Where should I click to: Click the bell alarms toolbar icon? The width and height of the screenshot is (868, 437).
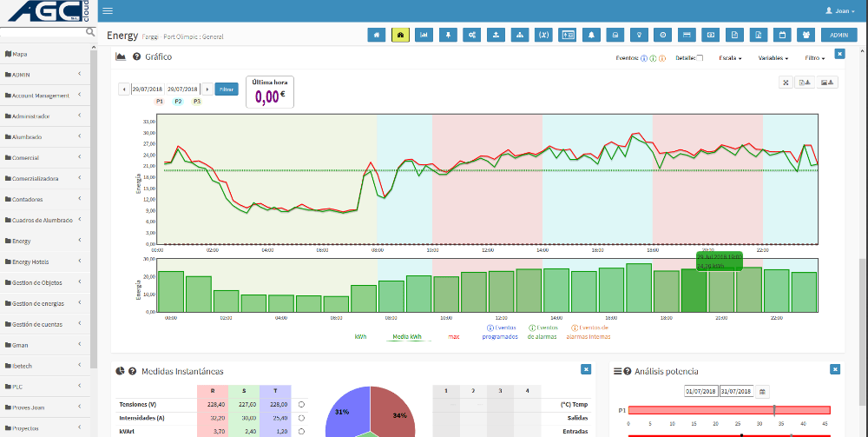[x=592, y=35]
